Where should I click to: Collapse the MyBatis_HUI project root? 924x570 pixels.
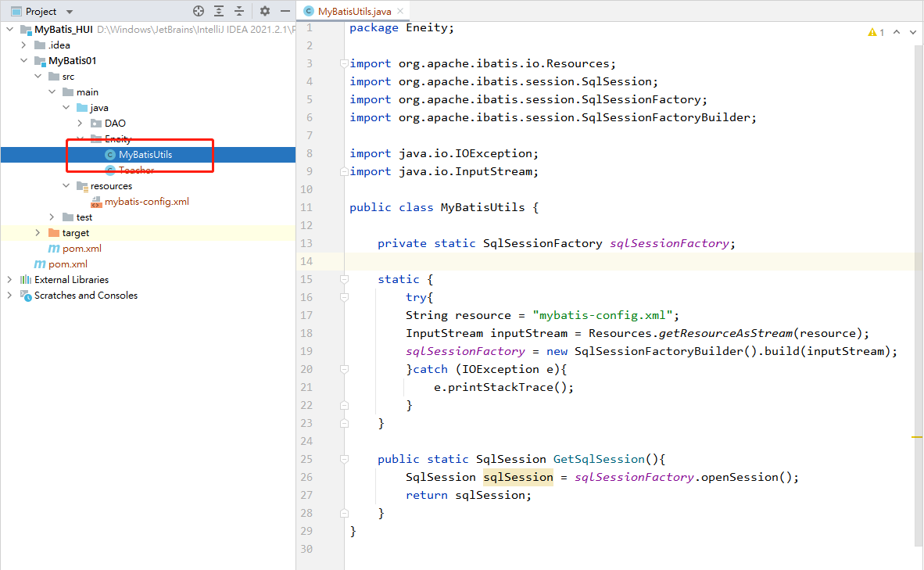10,29
